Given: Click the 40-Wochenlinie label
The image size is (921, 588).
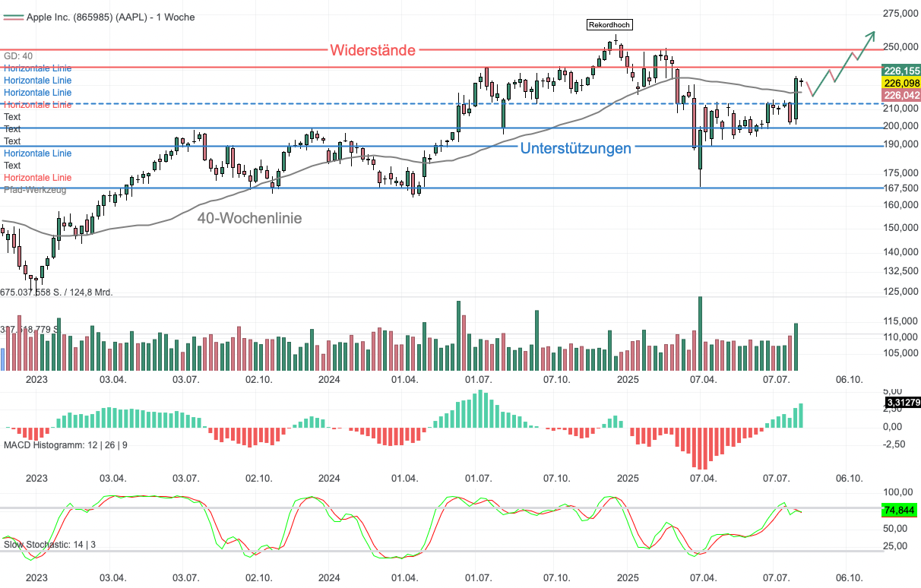Looking at the screenshot, I should pyautogui.click(x=250, y=218).
